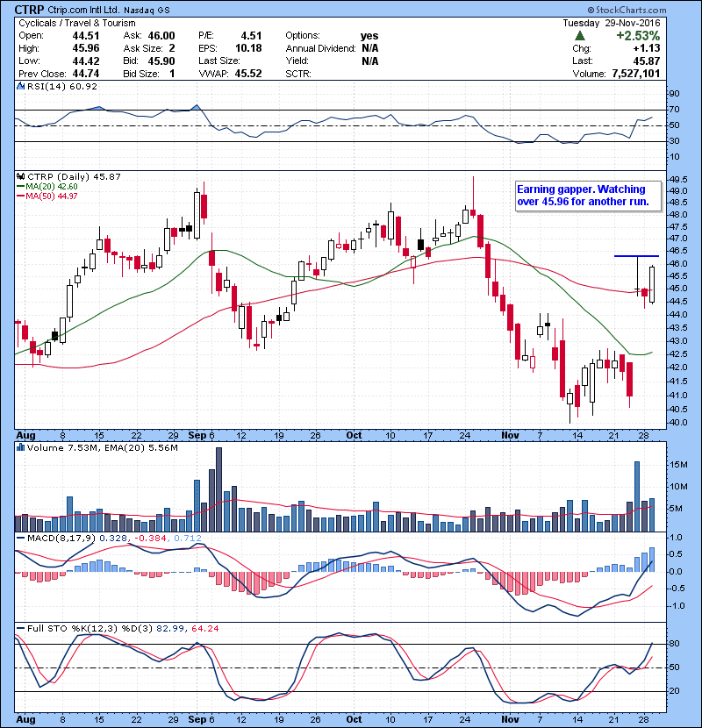Click the stochastic %K value '82.99'
Viewport: 702px width, 728px height.
[x=170, y=628]
